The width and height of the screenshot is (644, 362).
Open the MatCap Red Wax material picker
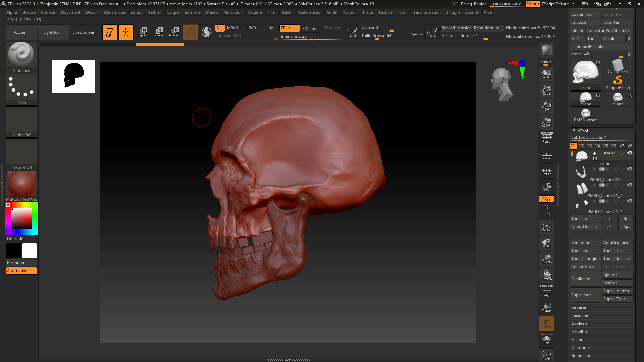21,186
